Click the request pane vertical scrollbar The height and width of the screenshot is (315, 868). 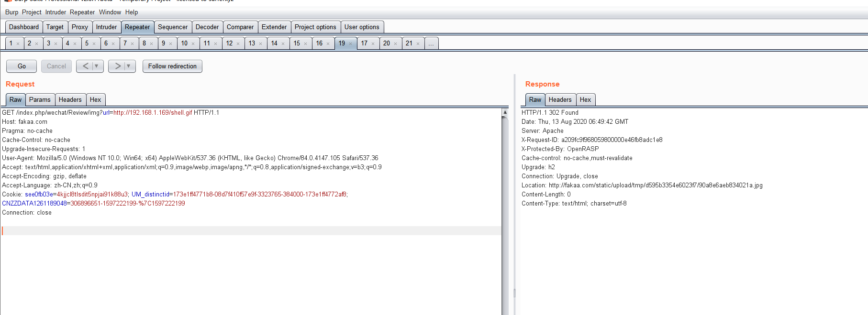(505, 215)
